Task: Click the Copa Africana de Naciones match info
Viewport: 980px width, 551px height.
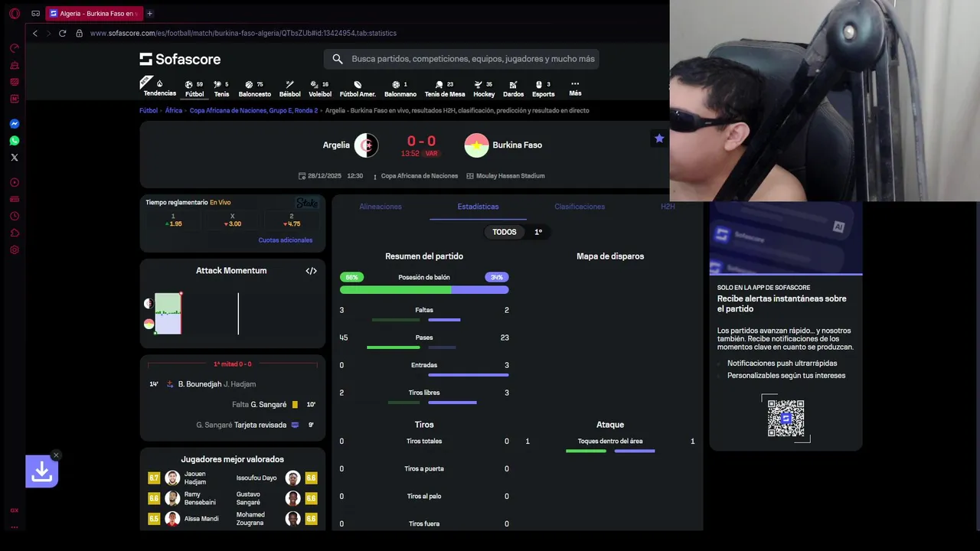Action: (420, 176)
